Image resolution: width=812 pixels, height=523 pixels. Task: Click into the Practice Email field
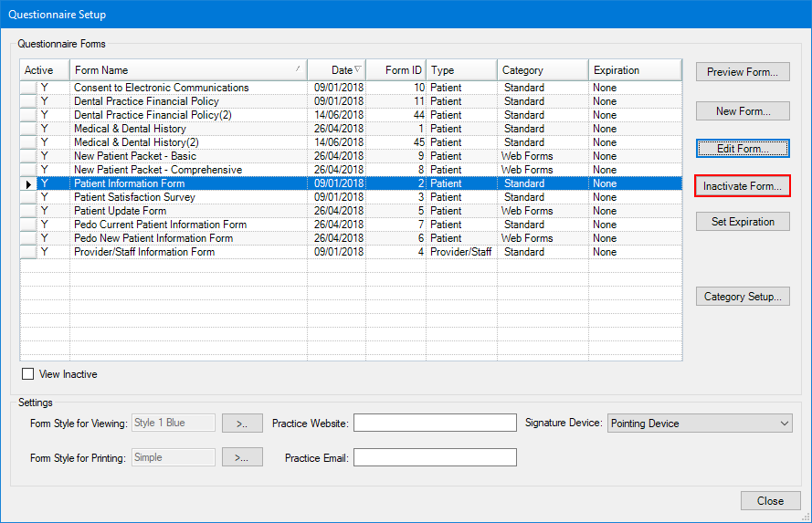[x=435, y=457]
